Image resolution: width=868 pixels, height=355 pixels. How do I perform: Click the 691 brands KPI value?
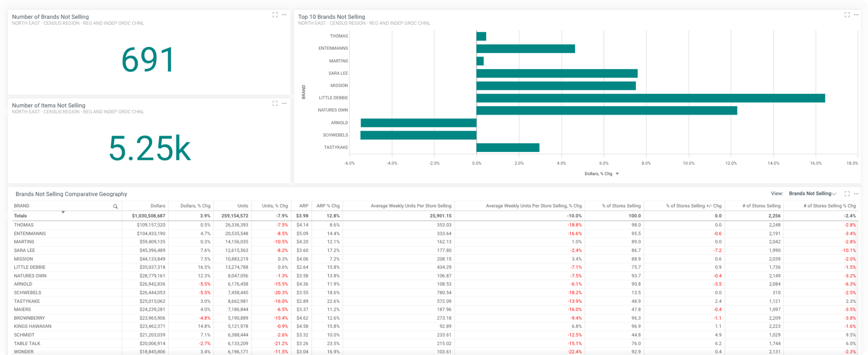tap(148, 60)
